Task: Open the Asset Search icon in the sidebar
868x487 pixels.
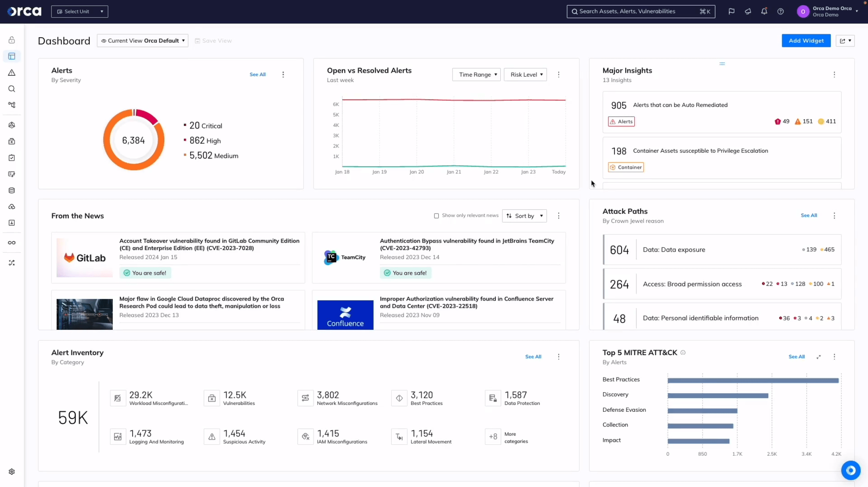Action: pos(11,89)
